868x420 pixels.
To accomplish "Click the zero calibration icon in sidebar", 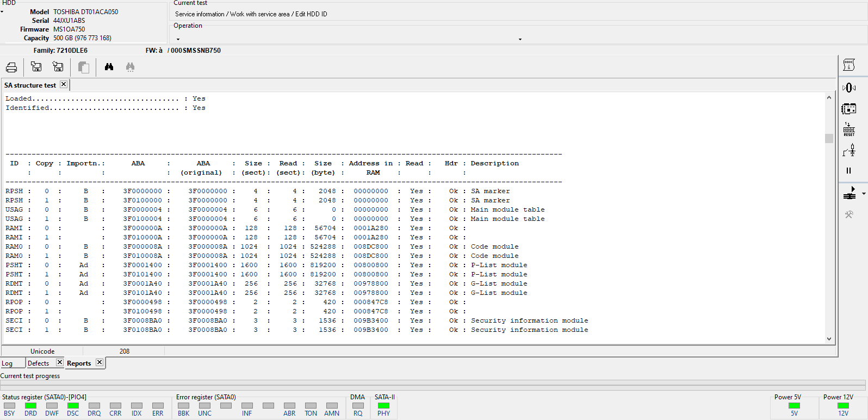I will pyautogui.click(x=849, y=88).
